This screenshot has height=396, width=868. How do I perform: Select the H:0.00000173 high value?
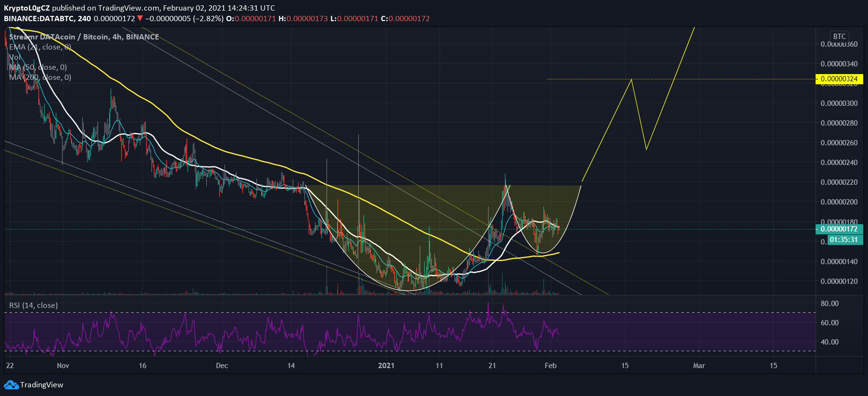pyautogui.click(x=303, y=18)
